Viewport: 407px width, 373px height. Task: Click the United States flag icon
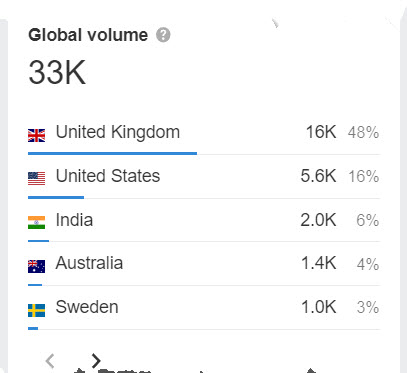point(37,179)
